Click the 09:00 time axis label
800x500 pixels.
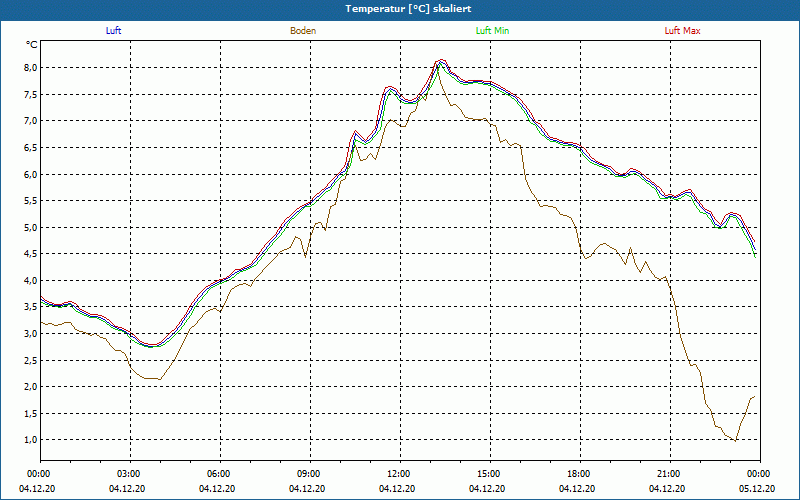(x=310, y=474)
